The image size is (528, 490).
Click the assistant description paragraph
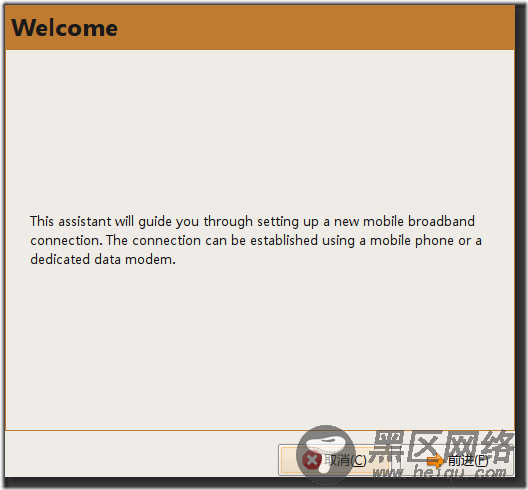pyautogui.click(x=256, y=240)
